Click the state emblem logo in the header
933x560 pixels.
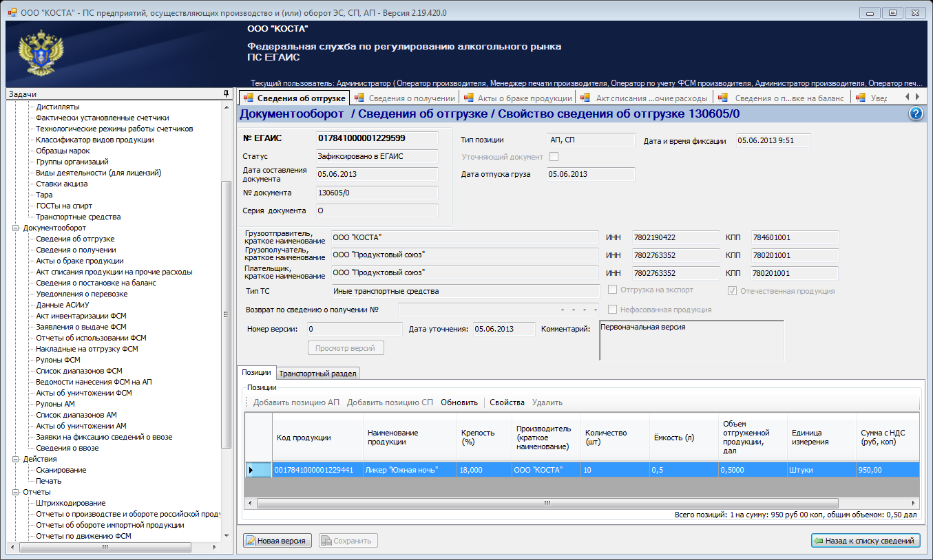coord(42,54)
